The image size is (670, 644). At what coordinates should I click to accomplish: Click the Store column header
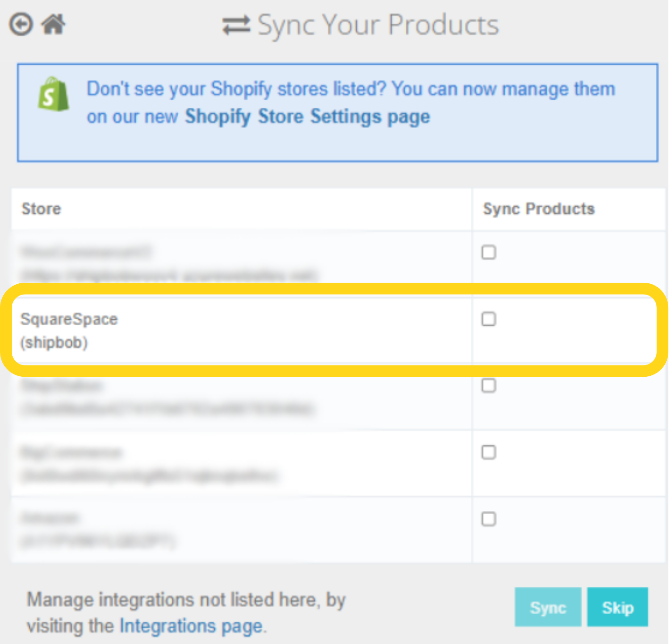[x=41, y=209]
